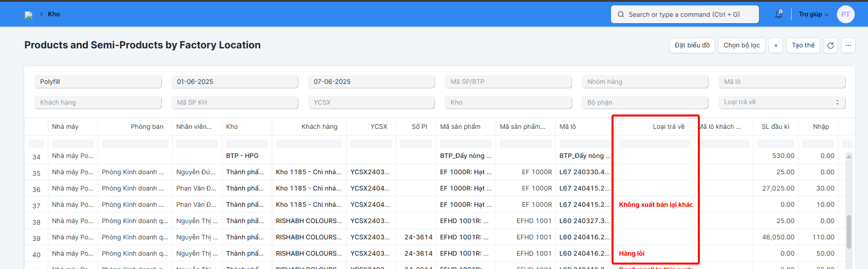Click the Đặt biểu đồ button
Viewport: 868px width, 269px height.
coord(692,45)
